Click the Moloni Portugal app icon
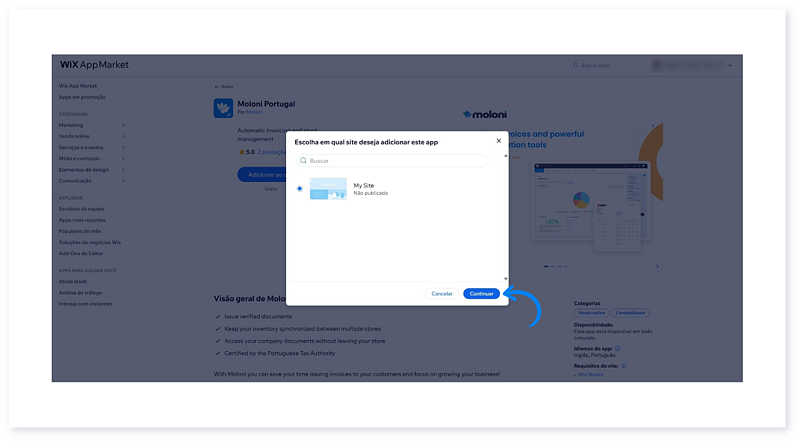800x442 pixels. [x=223, y=108]
